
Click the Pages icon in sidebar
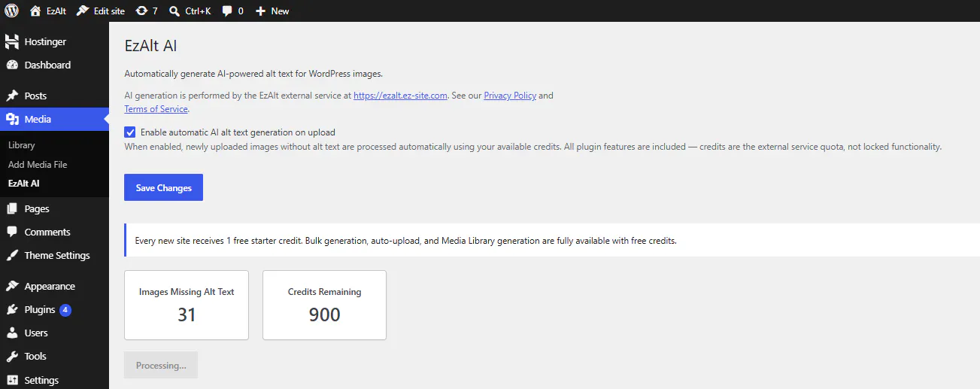tap(12, 208)
